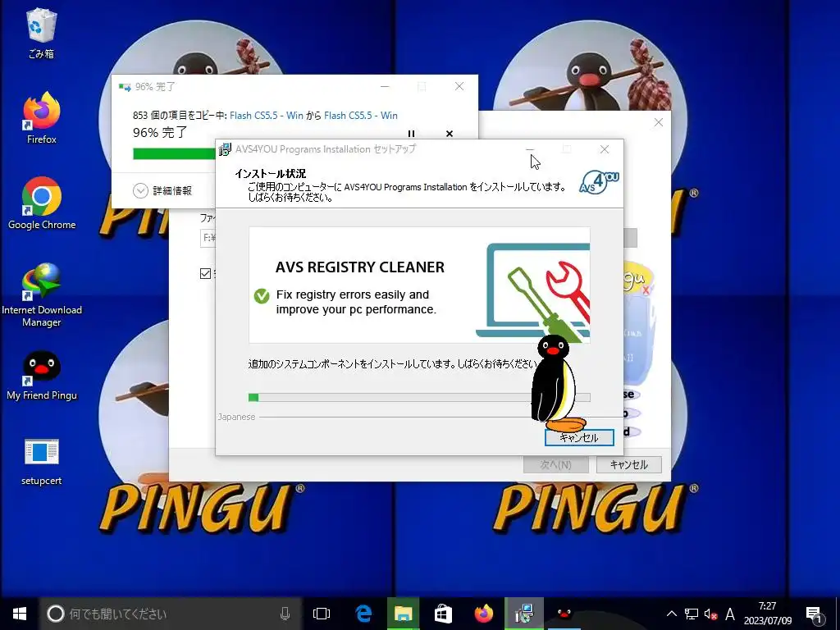Open Task View from the taskbar
The width and height of the screenshot is (840, 630).
point(322,614)
